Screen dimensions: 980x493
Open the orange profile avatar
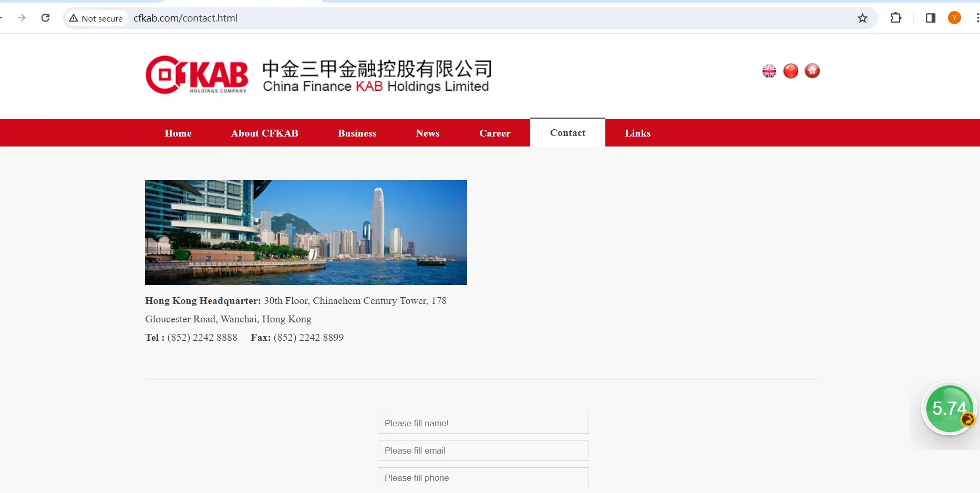[954, 18]
